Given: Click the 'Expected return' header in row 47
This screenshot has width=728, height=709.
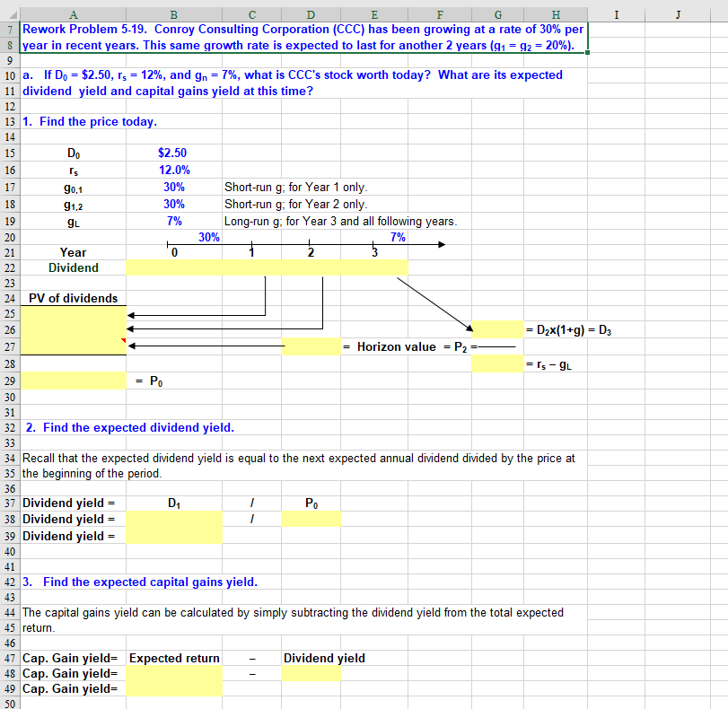Looking at the screenshot, I should coord(174,659).
